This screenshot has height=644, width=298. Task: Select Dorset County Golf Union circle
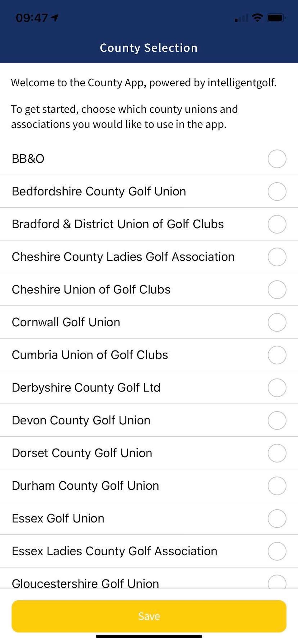point(277,453)
